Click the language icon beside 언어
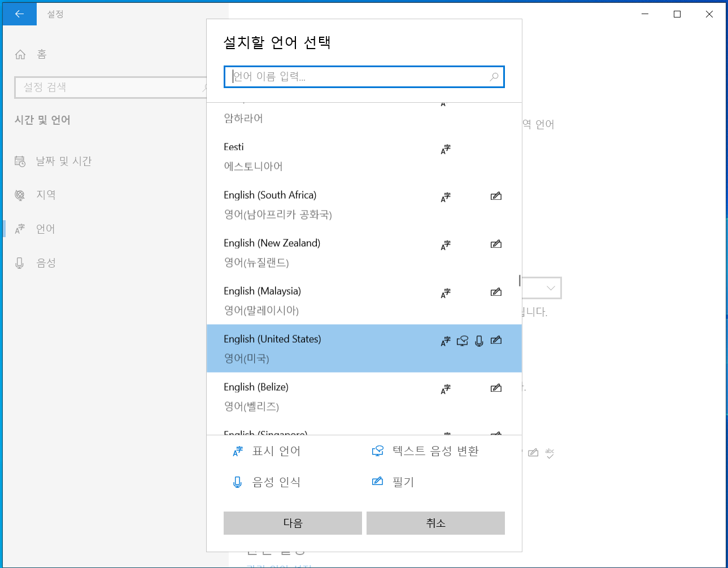 [x=20, y=229]
